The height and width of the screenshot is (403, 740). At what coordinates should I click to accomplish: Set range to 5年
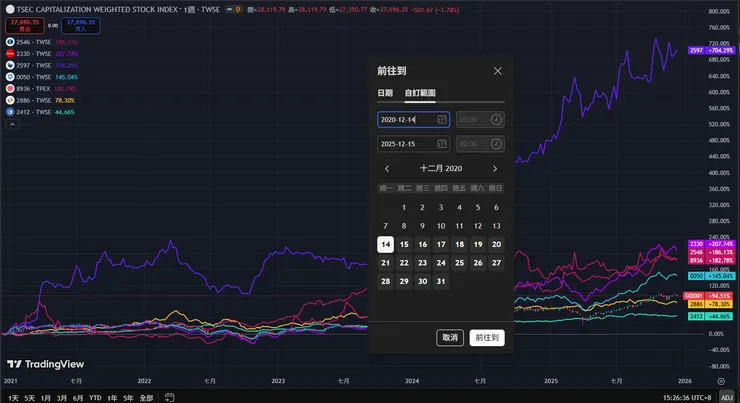click(x=128, y=398)
